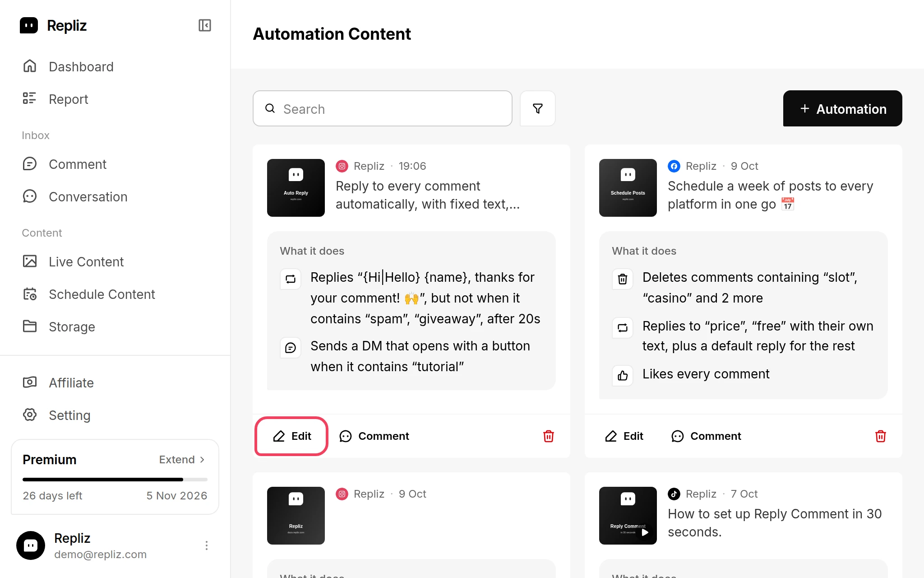Click thumbs-up icon beside Likes every comment
This screenshot has width=924, height=578.
tap(623, 376)
